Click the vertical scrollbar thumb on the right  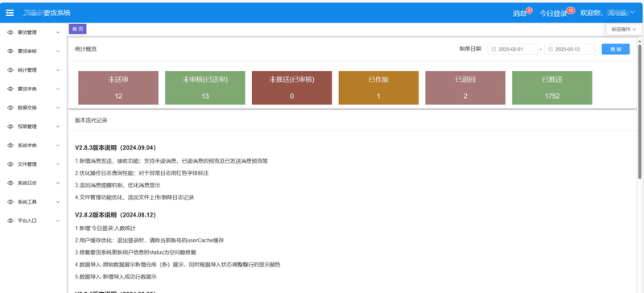(639, 111)
